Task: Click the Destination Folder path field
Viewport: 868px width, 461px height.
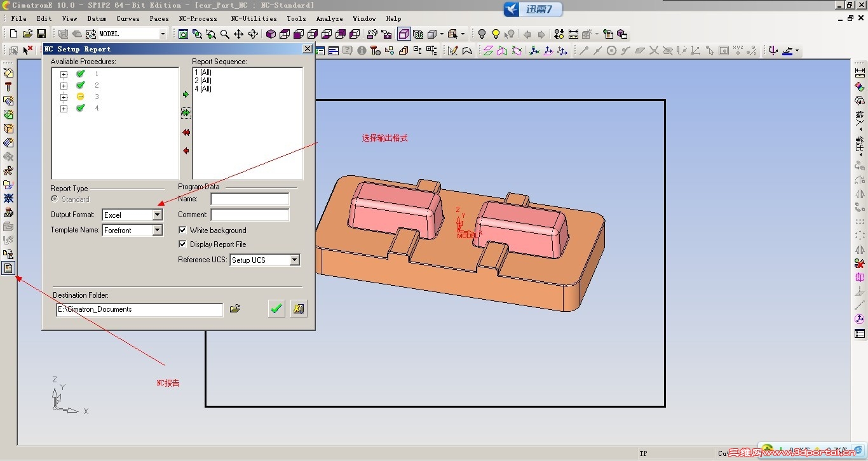Action: point(140,309)
